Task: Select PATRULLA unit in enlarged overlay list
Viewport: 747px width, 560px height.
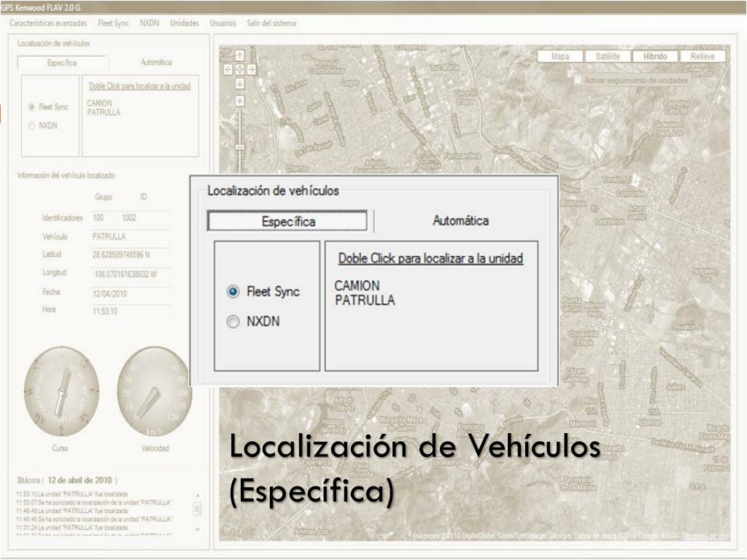Action: [x=365, y=300]
